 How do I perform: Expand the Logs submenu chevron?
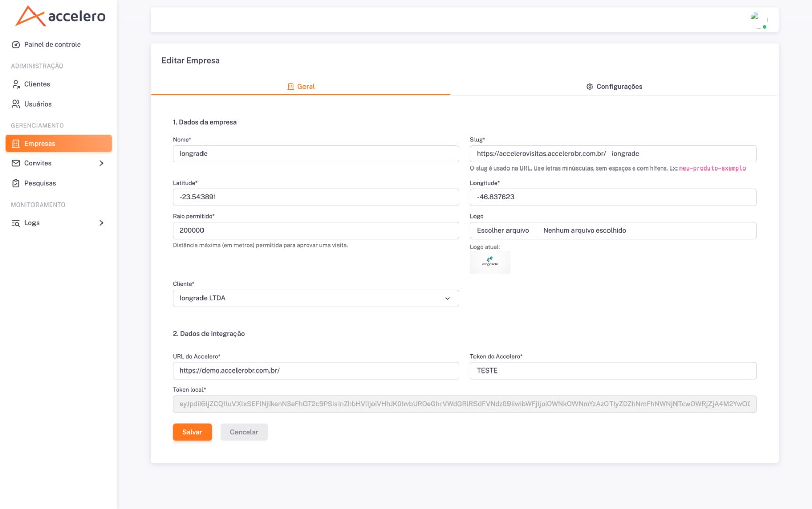[x=101, y=223]
